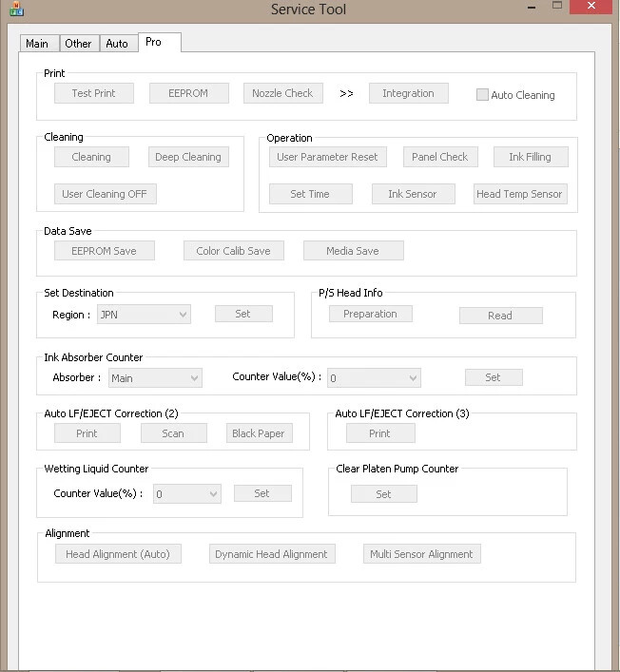Click User Parameter Reset
Screen dimensions: 620x672
[327, 157]
